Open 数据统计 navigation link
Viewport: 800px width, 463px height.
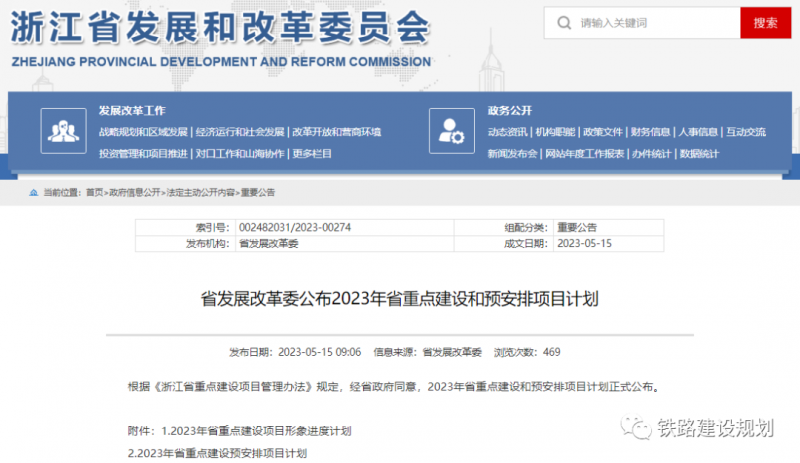coord(699,154)
